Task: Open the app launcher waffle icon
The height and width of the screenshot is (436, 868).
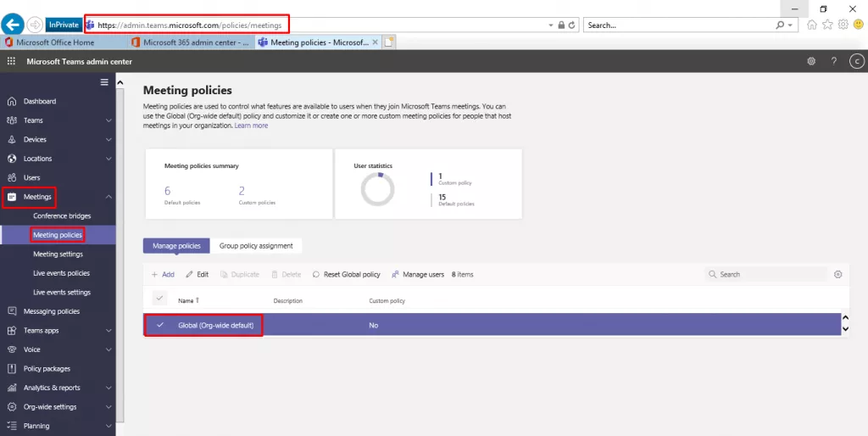Action: pyautogui.click(x=11, y=61)
